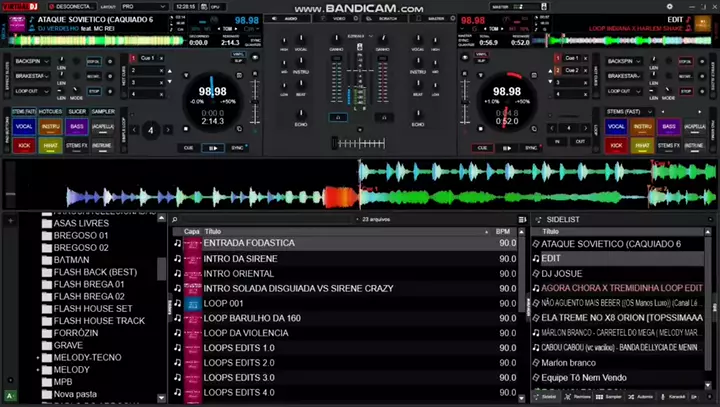Trigger the left deck VOCAL stem pad
Viewport: 720px width, 407px height.
(x=25, y=128)
